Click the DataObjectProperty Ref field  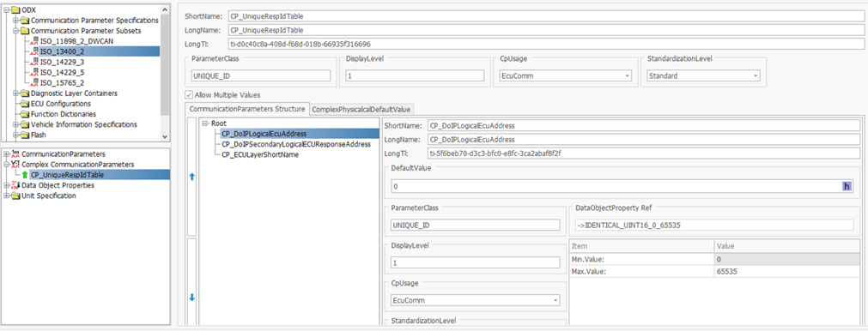coord(714,225)
